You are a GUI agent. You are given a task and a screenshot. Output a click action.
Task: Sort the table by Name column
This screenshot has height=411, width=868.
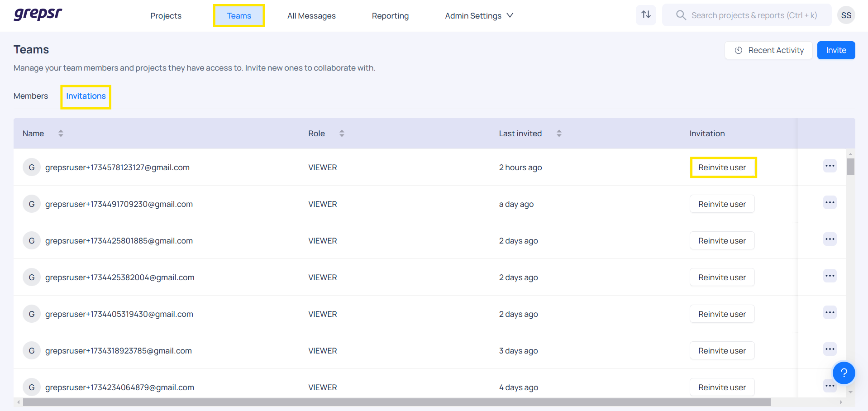click(x=61, y=134)
